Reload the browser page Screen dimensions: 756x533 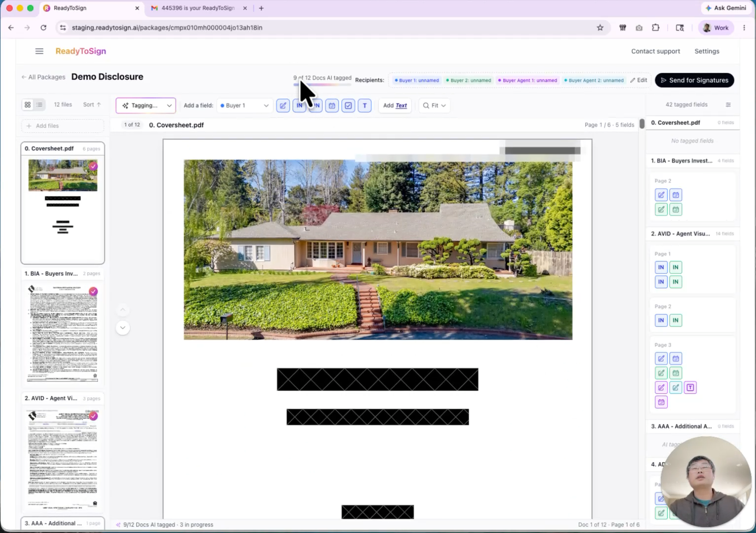[43, 28]
